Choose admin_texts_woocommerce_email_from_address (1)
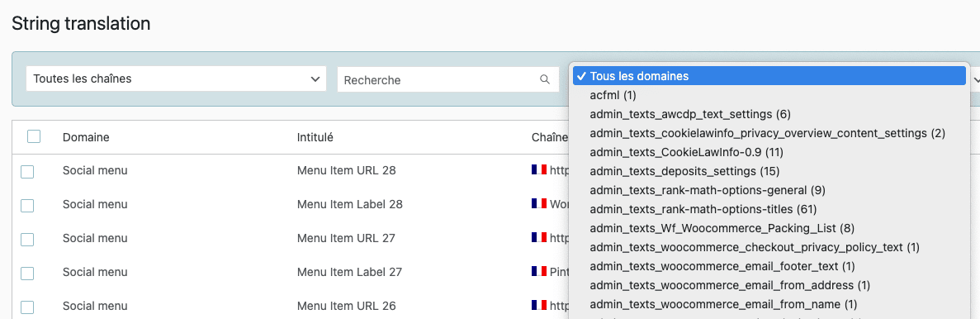This screenshot has height=319, width=980. coord(769,285)
